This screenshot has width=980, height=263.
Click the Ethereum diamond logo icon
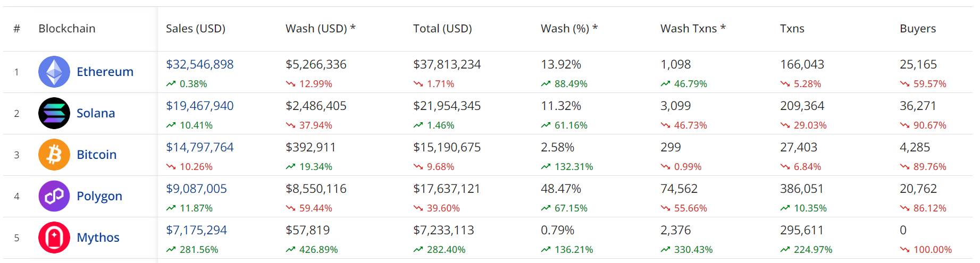pos(54,72)
